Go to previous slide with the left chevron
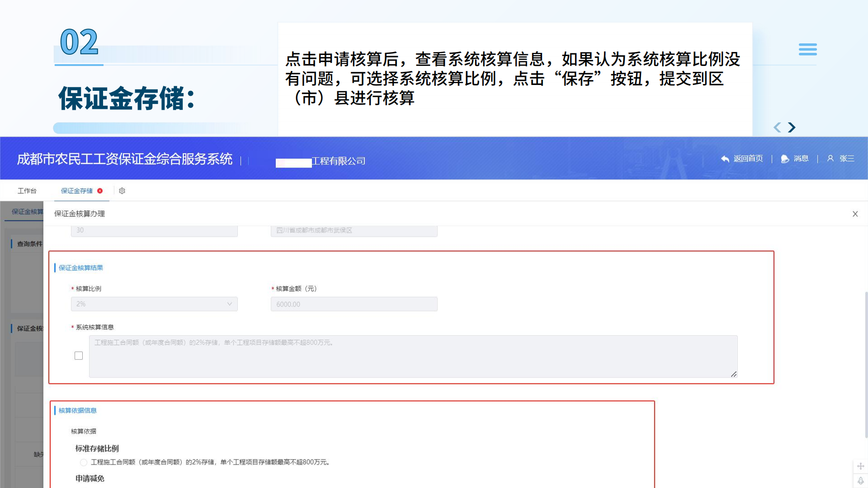Screen dimensions: 868x488 coord(777,127)
